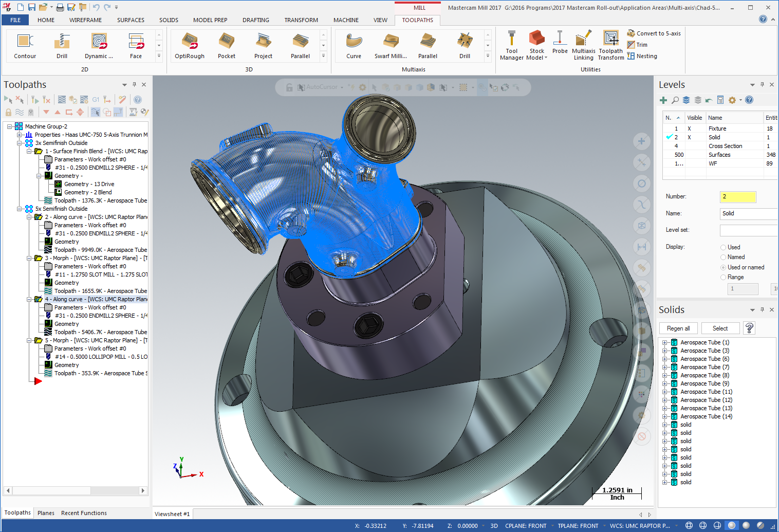Screen dimensions: 779x532
Task: Toggle visibility of the Solid level
Action: (x=689, y=137)
